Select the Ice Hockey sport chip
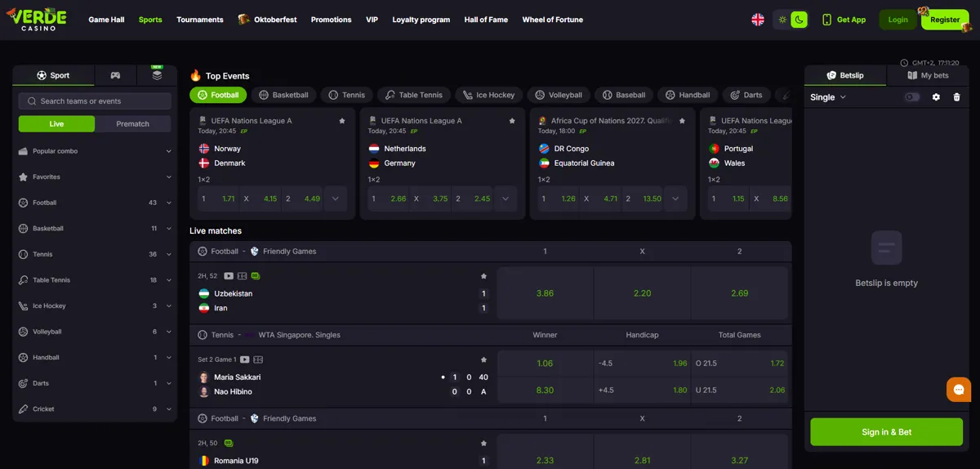980x469 pixels. (x=488, y=95)
